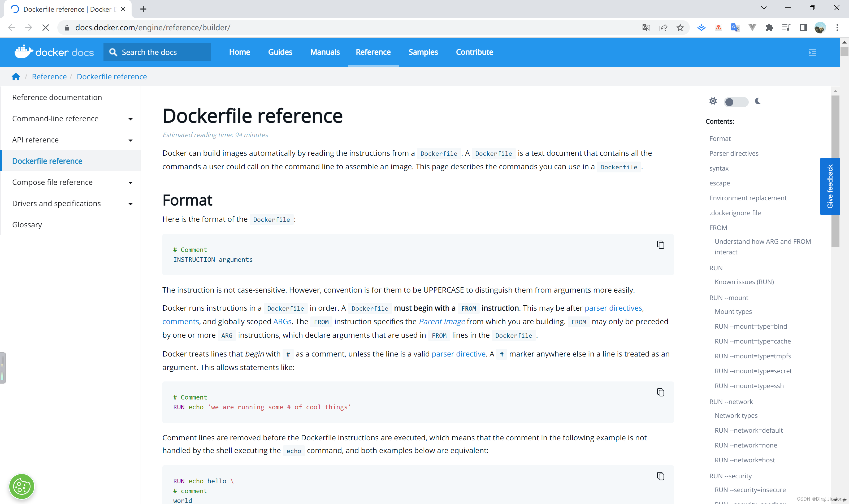Expand Drivers and specifications section
Screen dimensions: 849x504
[131, 204]
